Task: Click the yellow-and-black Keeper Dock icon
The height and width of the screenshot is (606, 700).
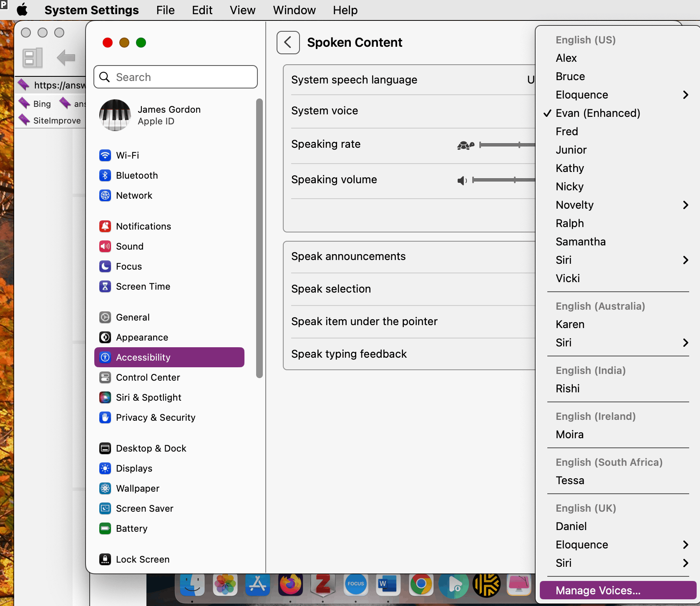Action: (486, 584)
